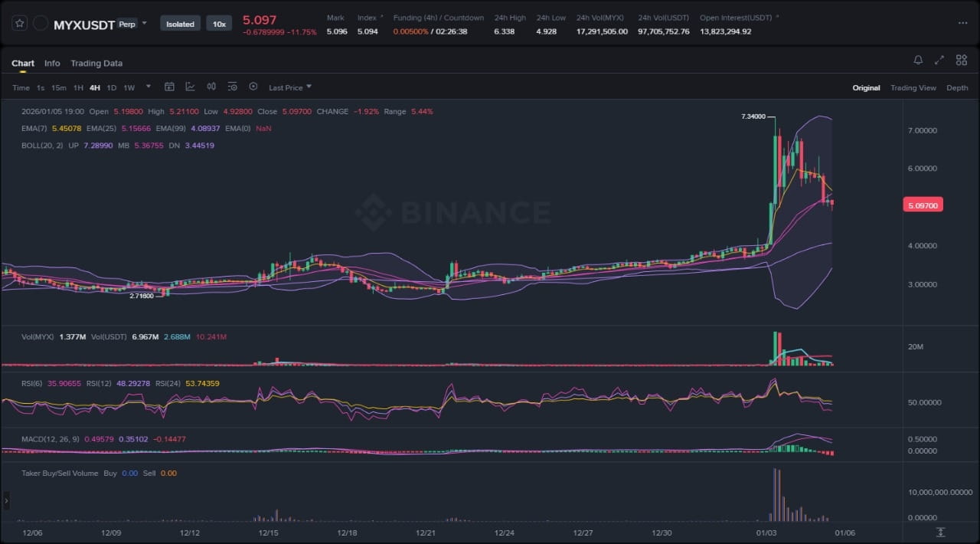
Task: Open the candlestick chart style icon
Action: point(211,87)
